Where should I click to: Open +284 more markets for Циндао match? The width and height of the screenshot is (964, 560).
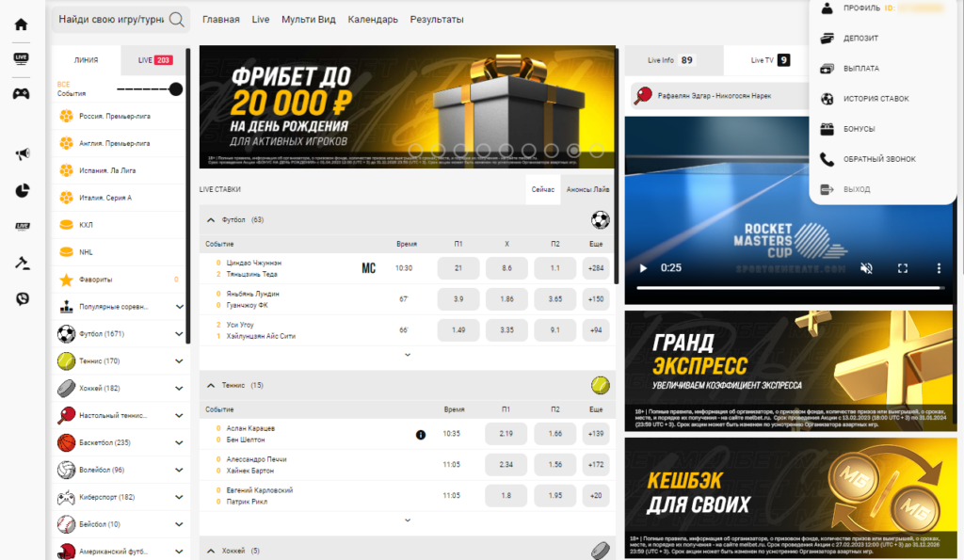pyautogui.click(x=596, y=268)
